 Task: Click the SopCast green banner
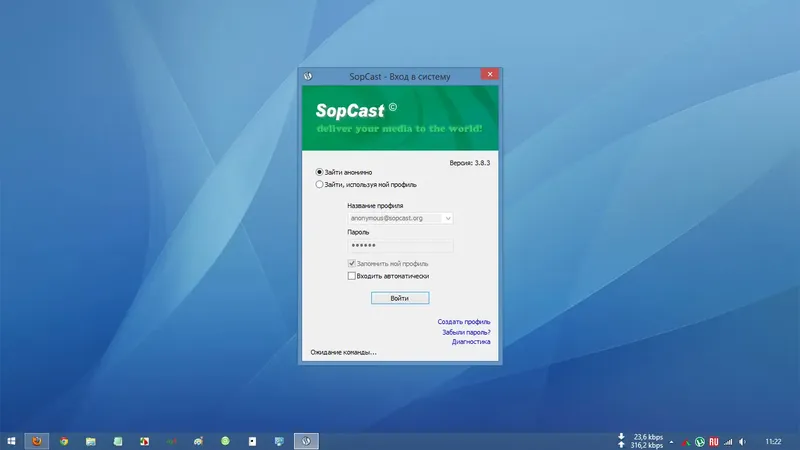pos(400,118)
